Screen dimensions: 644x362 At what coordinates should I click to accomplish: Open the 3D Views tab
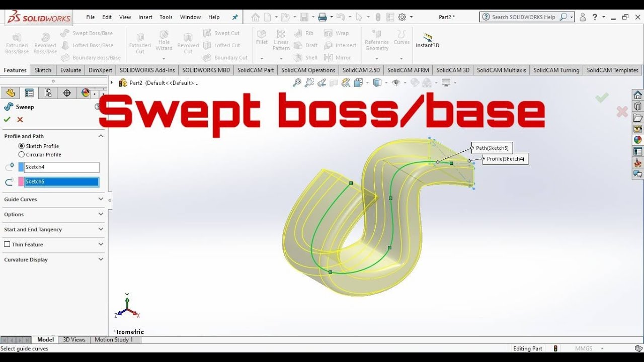point(74,340)
